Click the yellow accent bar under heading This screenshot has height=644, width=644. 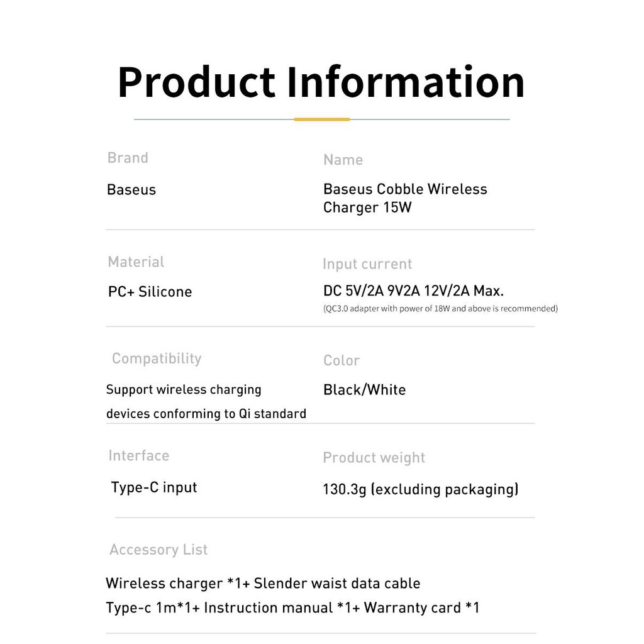tap(321, 119)
